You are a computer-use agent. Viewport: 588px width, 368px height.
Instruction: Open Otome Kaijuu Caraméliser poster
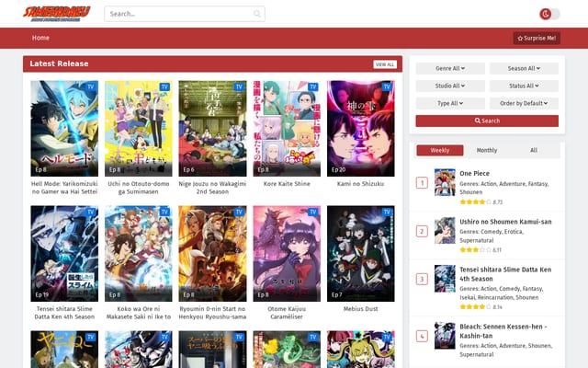tap(287, 254)
